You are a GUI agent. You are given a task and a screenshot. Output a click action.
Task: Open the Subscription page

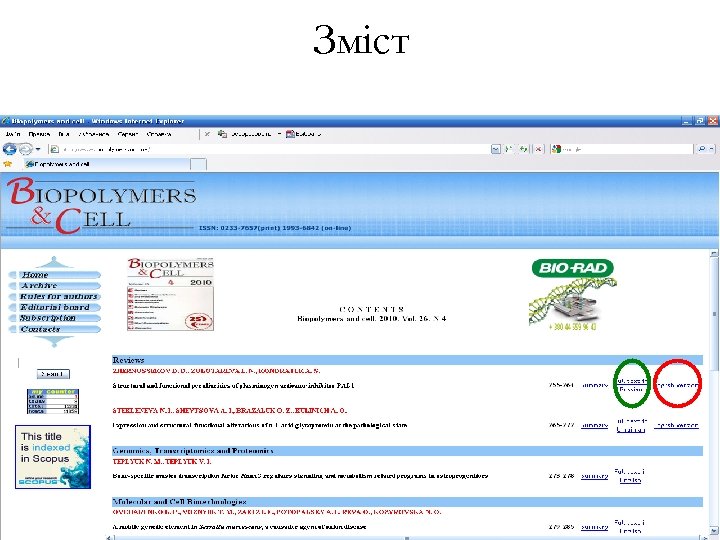pos(54,318)
